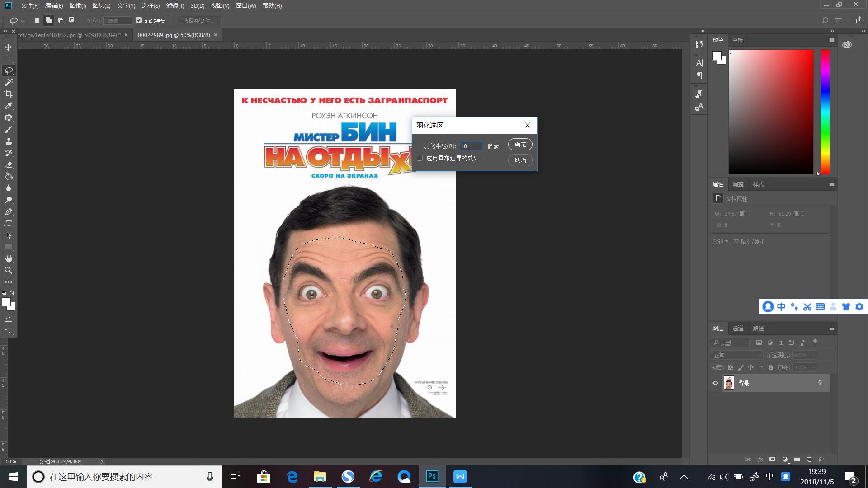This screenshot has width=868, height=488.
Task: Click the Create new layer icon
Action: click(x=809, y=459)
